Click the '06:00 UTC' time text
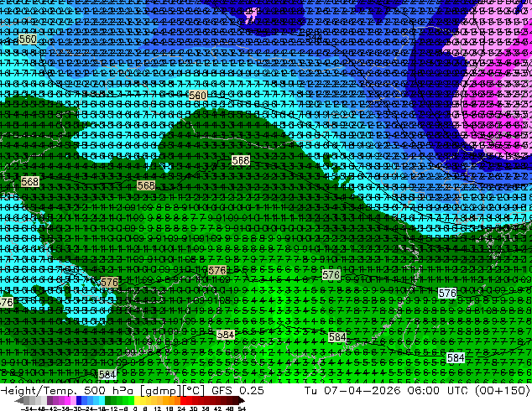 click(437, 390)
